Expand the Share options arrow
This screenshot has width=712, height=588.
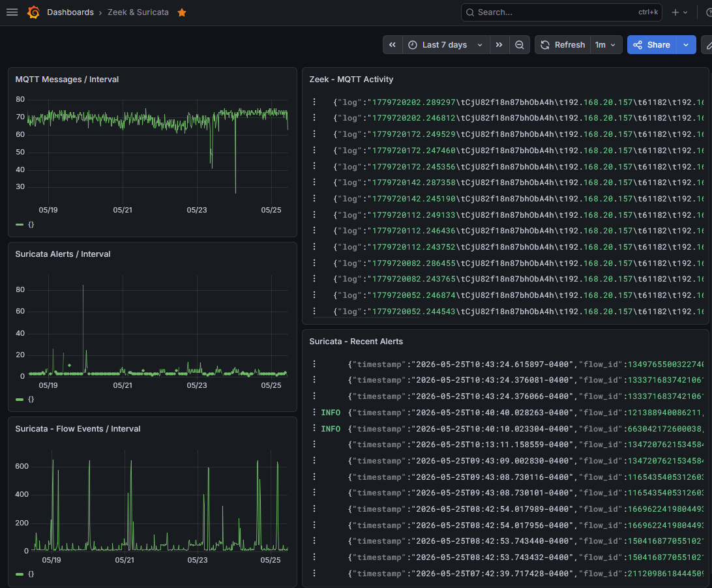pyautogui.click(x=686, y=44)
